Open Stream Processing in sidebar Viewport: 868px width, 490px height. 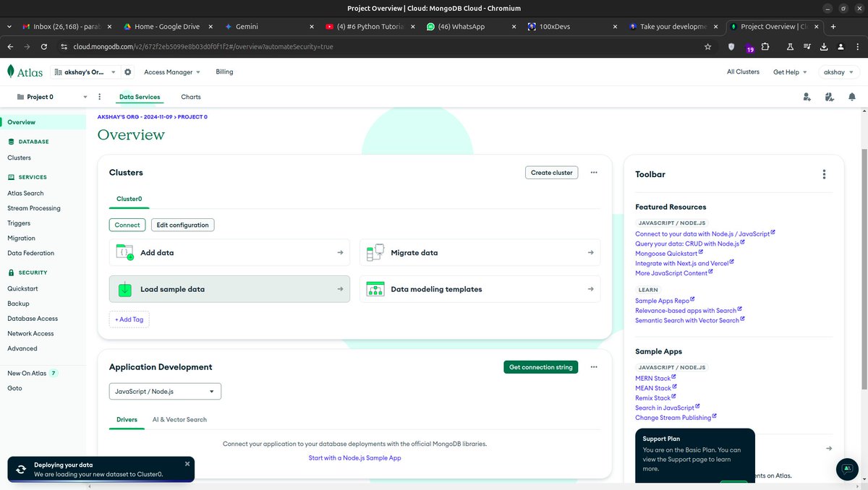(34, 208)
